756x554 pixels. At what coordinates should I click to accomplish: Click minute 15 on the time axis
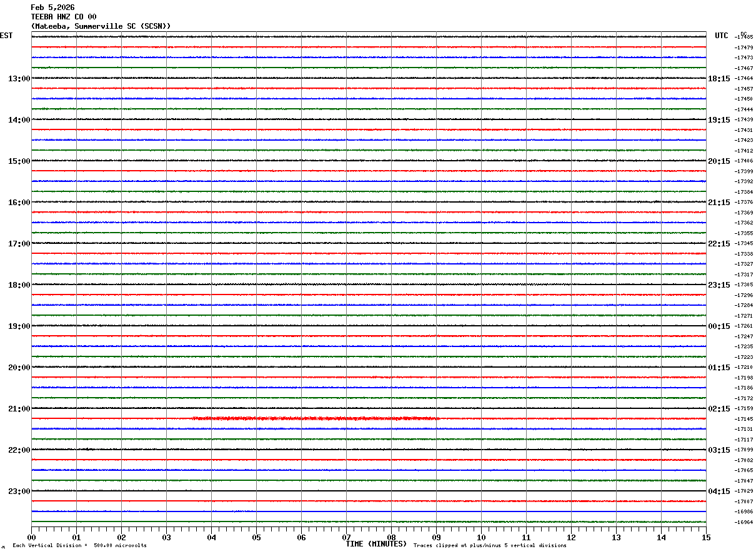point(706,537)
